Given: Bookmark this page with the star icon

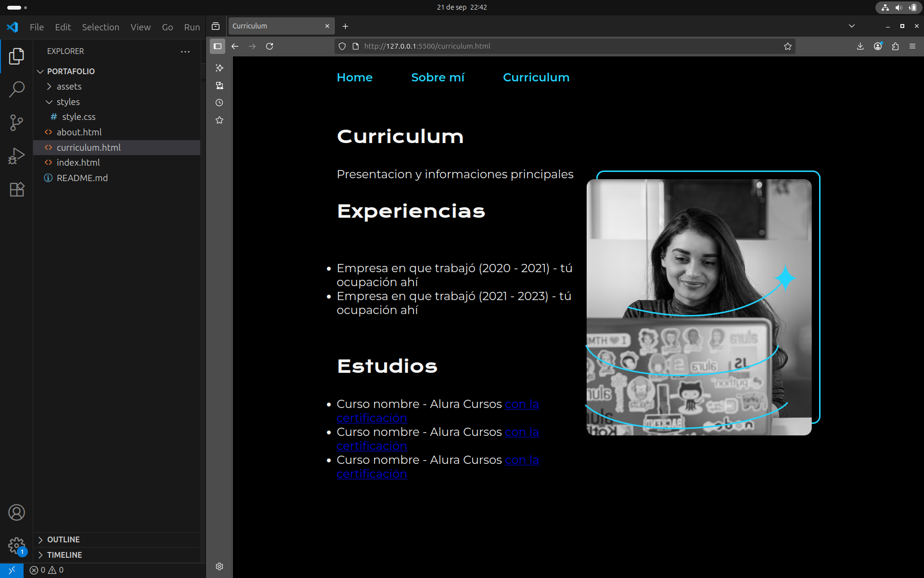Looking at the screenshot, I should (x=787, y=46).
